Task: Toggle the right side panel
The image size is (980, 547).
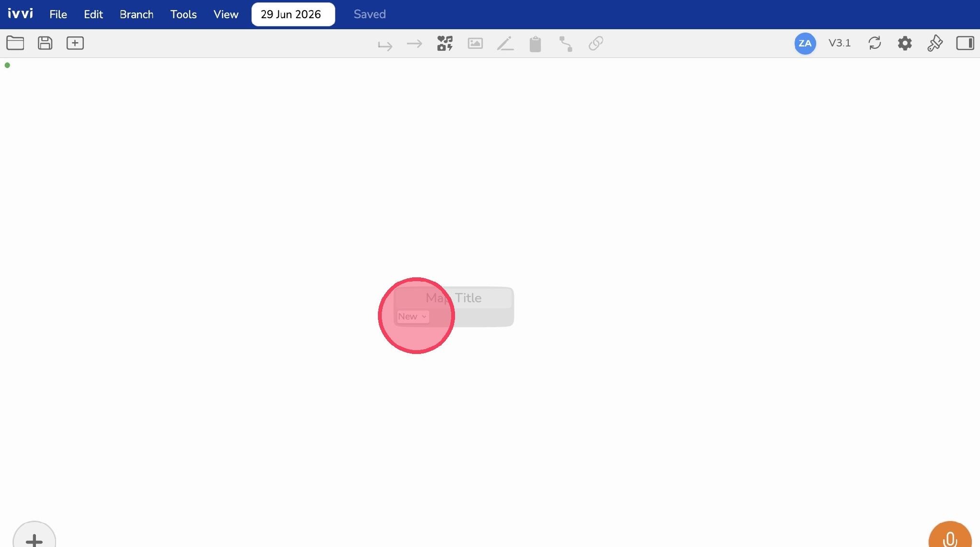Action: tap(965, 43)
